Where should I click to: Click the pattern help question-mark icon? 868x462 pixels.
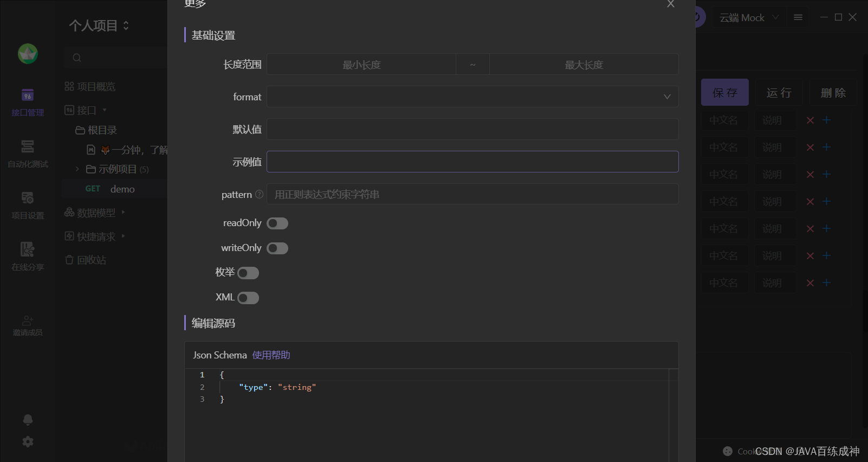point(259,194)
